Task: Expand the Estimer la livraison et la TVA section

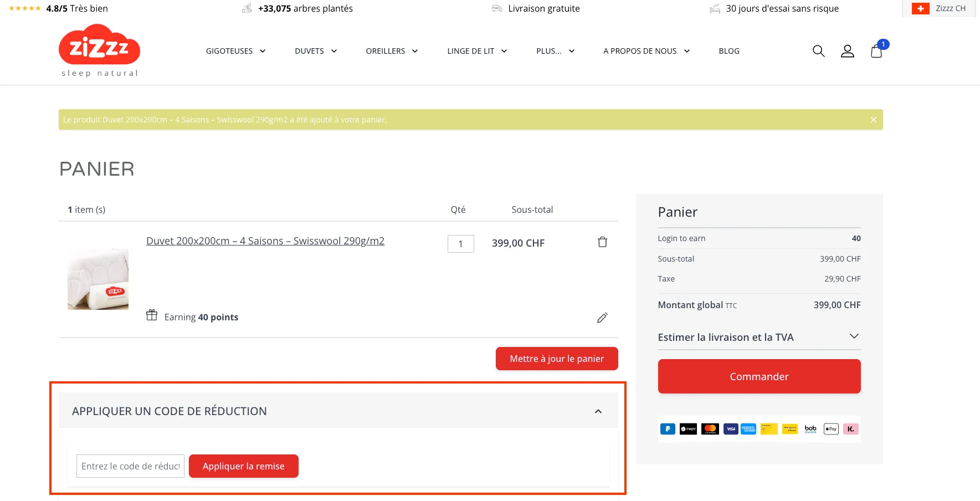Action: pyautogui.click(x=854, y=336)
